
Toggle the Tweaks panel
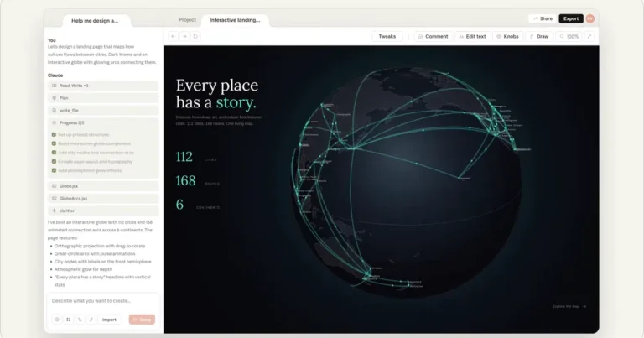(387, 37)
